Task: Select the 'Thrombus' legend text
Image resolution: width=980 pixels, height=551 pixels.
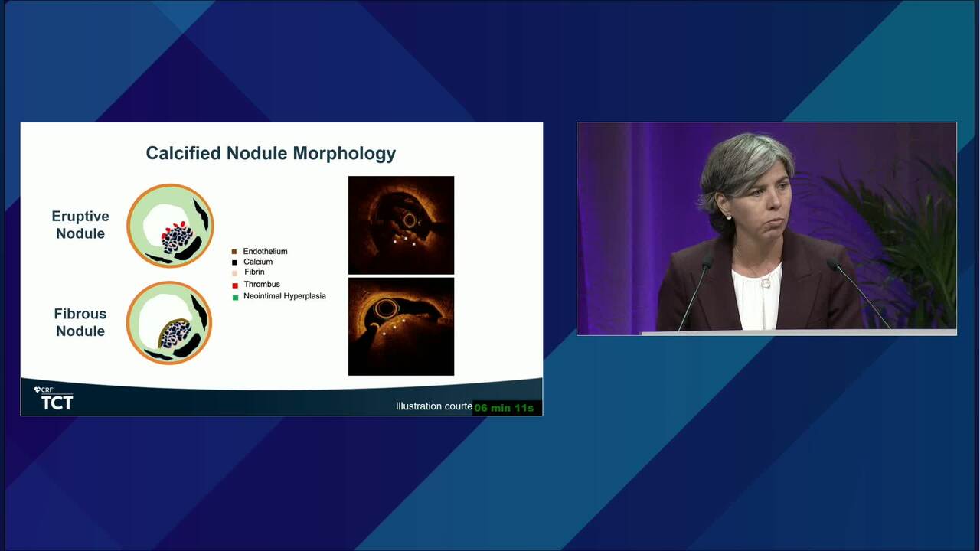Action: tap(262, 284)
